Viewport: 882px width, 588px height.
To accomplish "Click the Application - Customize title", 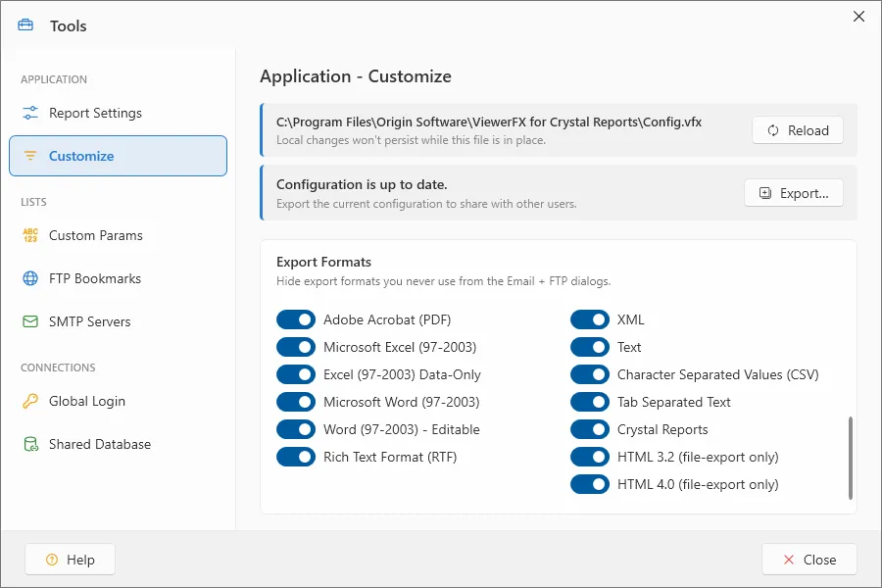I will pyautogui.click(x=356, y=76).
